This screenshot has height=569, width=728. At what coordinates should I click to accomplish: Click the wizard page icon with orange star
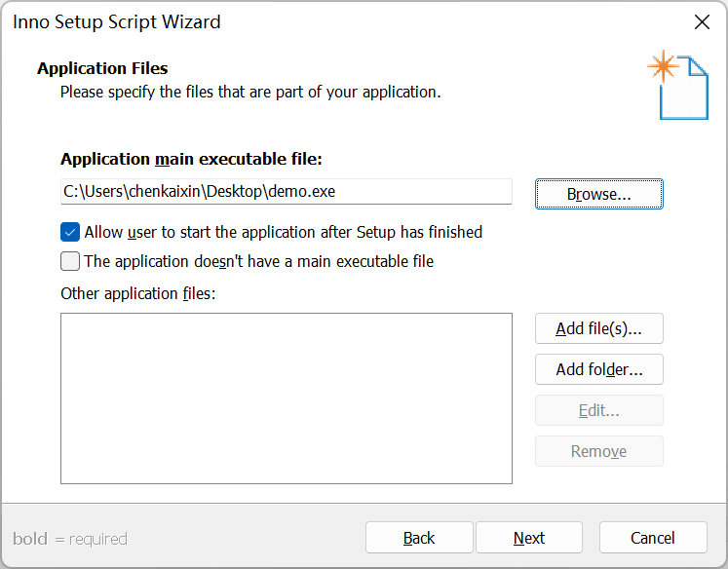coord(678,85)
